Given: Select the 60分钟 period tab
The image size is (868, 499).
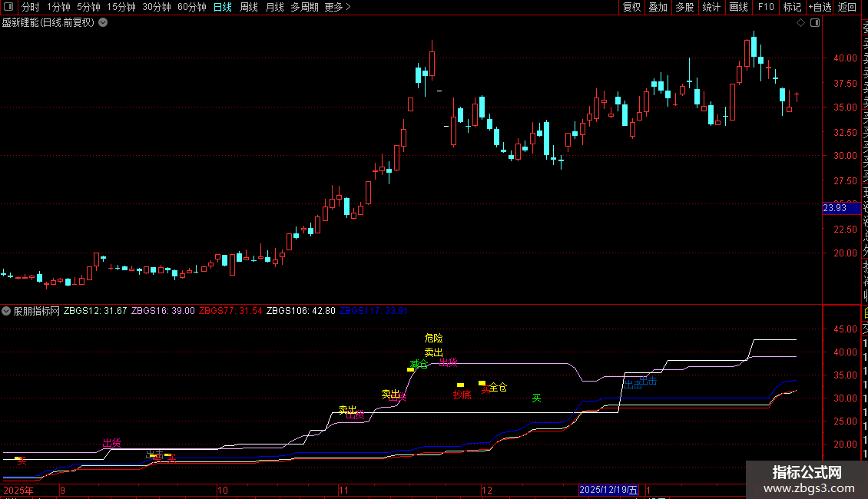Looking at the screenshot, I should pyautogui.click(x=191, y=7).
